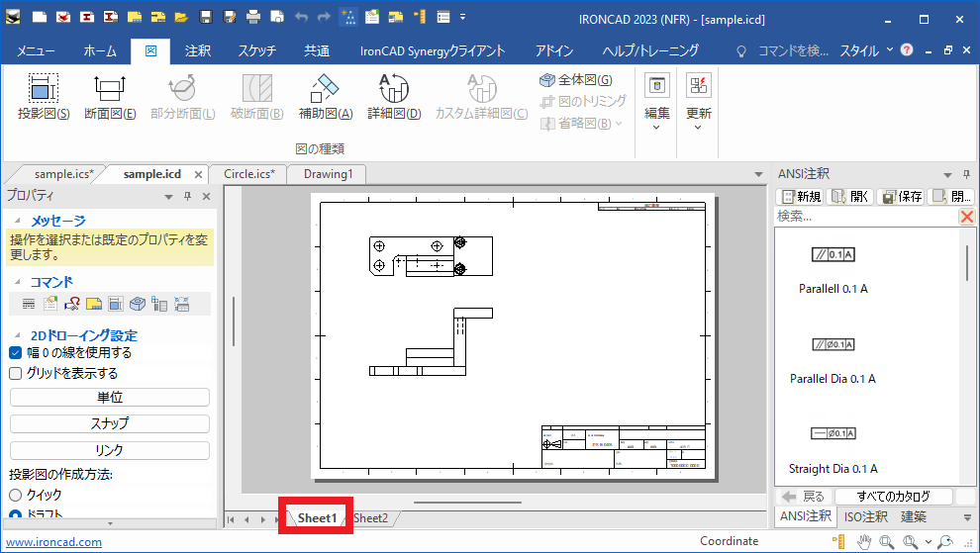The image size is (980, 553).
Task: Open the 注釈 ribbon tab
Action: pyautogui.click(x=198, y=50)
